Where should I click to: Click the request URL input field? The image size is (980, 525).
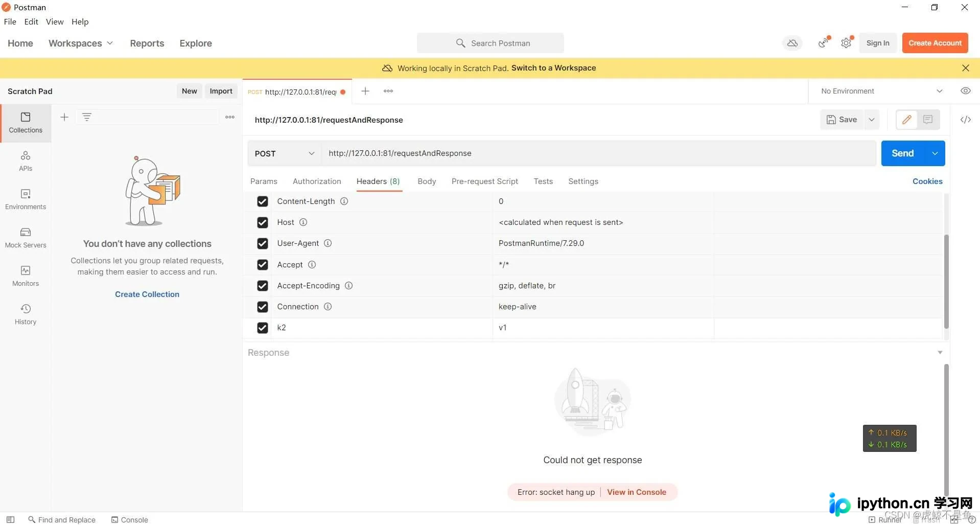598,153
